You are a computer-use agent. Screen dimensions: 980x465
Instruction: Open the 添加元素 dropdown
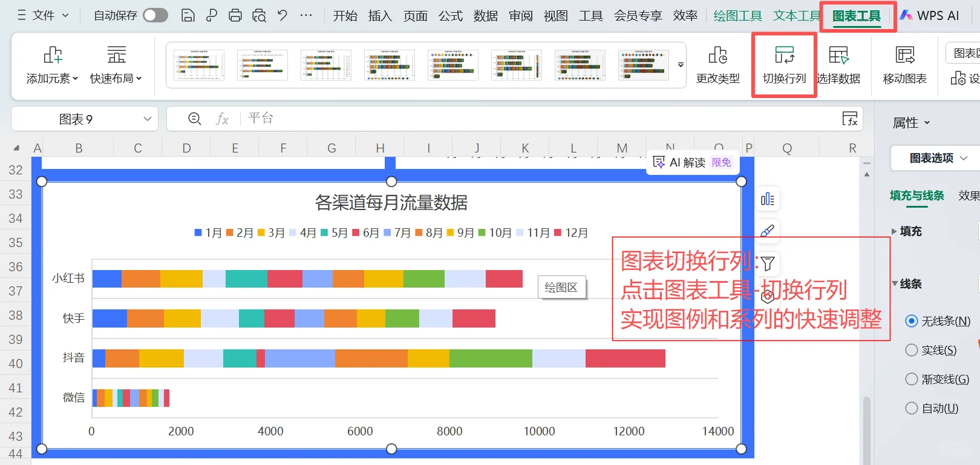[53, 65]
